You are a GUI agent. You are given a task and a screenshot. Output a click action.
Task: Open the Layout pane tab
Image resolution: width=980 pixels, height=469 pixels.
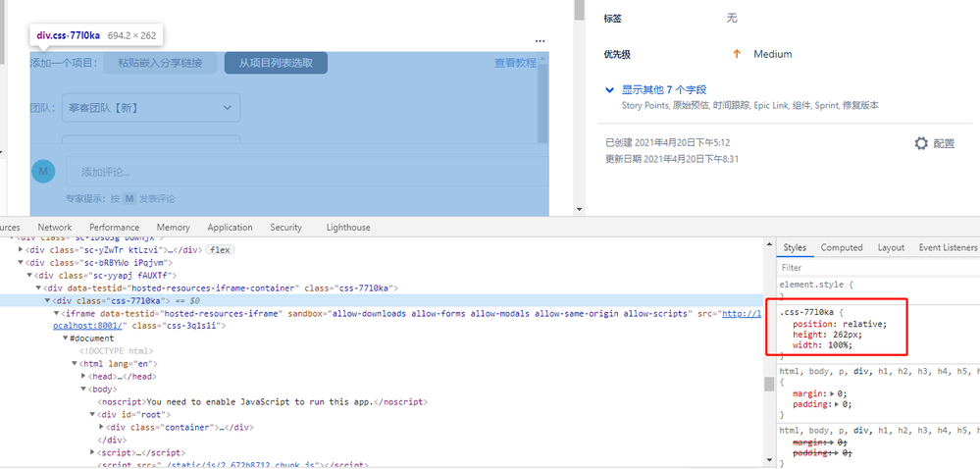(891, 247)
